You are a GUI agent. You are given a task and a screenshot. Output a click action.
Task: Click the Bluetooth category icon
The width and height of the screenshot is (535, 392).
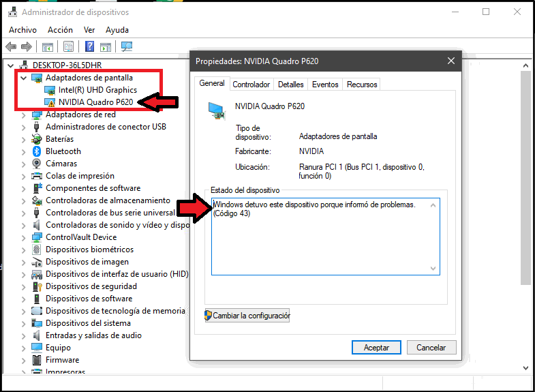click(x=37, y=151)
